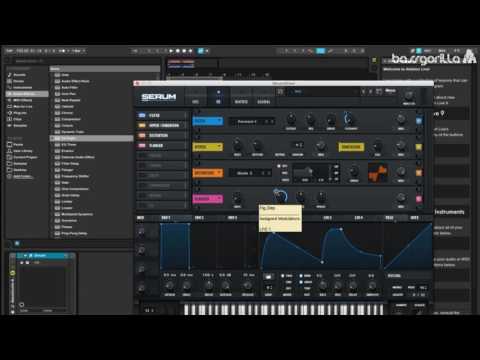Enable the FILTER slot in Serum FX rack

pyautogui.click(x=142, y=115)
